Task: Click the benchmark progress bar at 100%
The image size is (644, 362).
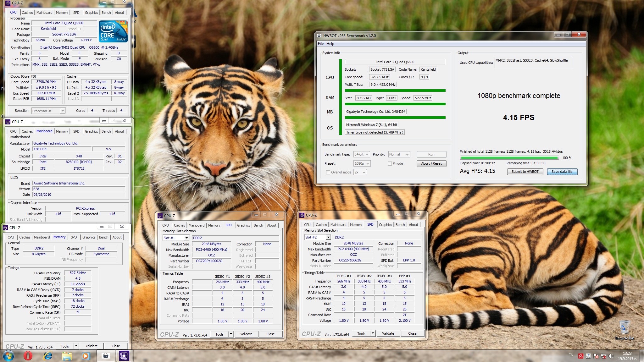Action: click(509, 158)
